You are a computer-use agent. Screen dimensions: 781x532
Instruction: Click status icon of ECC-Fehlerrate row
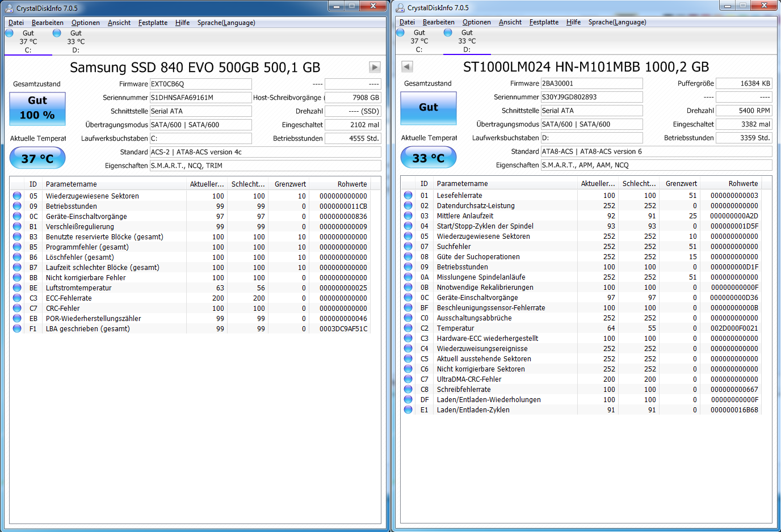pos(17,298)
